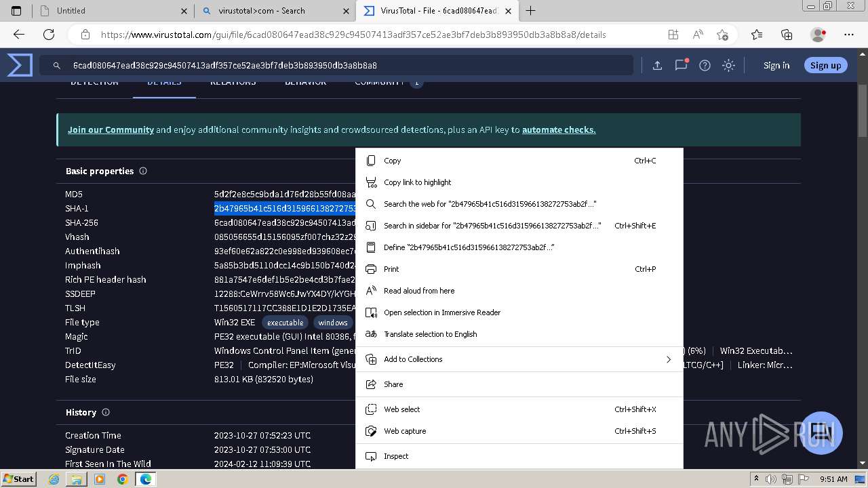
Task: Close the Untitled tab
Action: pyautogui.click(x=184, y=11)
